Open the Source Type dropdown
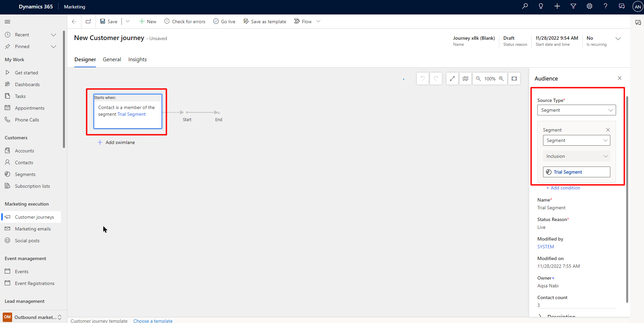 pyautogui.click(x=576, y=110)
